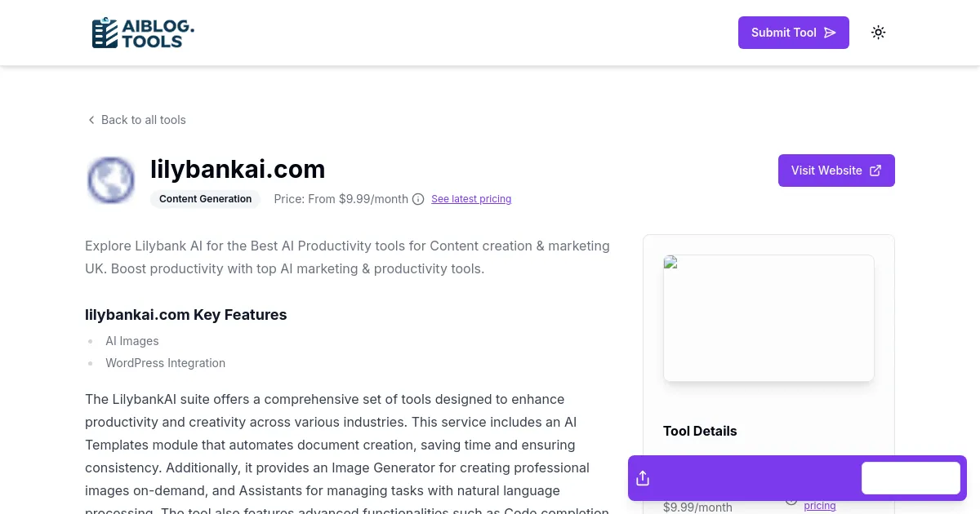Click the left chevron beside Back to all tools
The width and height of the screenshot is (980, 514).
click(x=91, y=120)
